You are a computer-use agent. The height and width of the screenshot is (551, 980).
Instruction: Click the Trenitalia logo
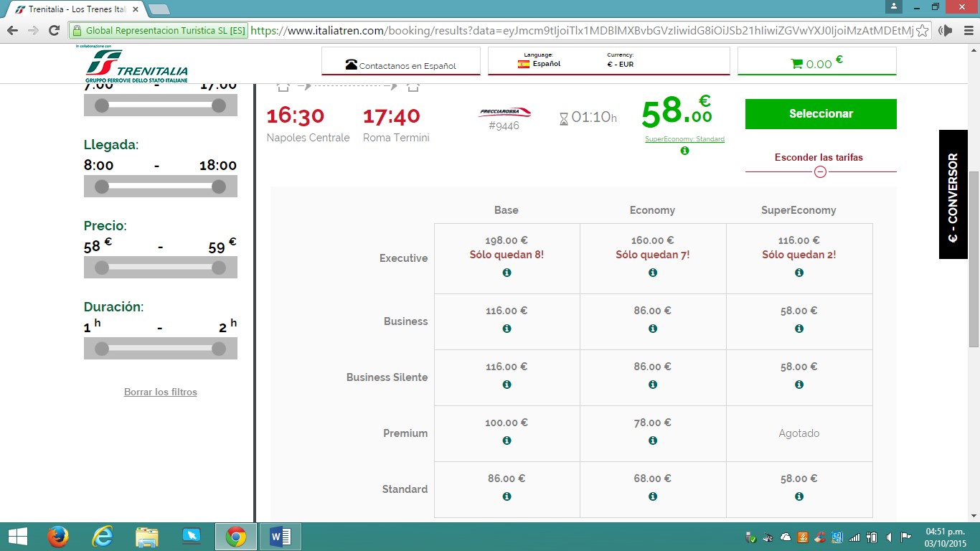pos(136,66)
